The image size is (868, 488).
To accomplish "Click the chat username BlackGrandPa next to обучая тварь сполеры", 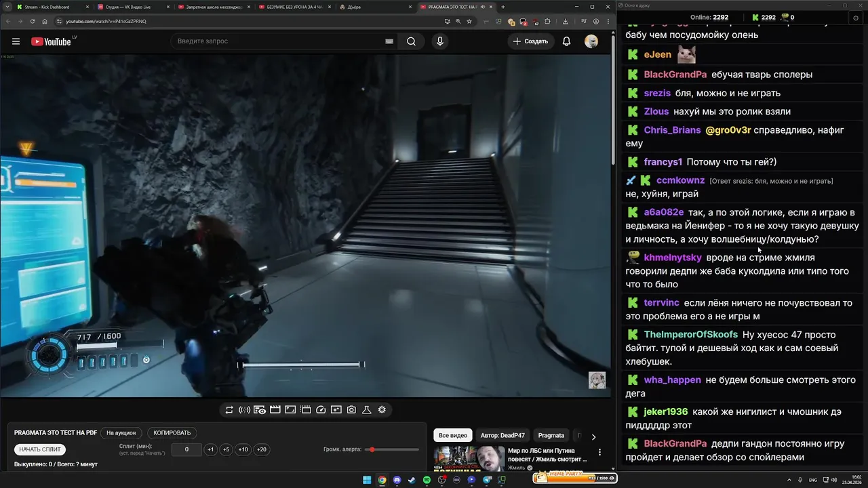I will click(x=675, y=75).
